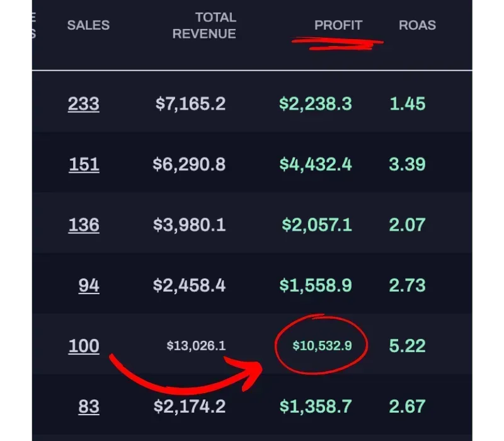Click the 5.22 ROAS value
Viewport: 504px width, 441px height.
click(x=407, y=346)
